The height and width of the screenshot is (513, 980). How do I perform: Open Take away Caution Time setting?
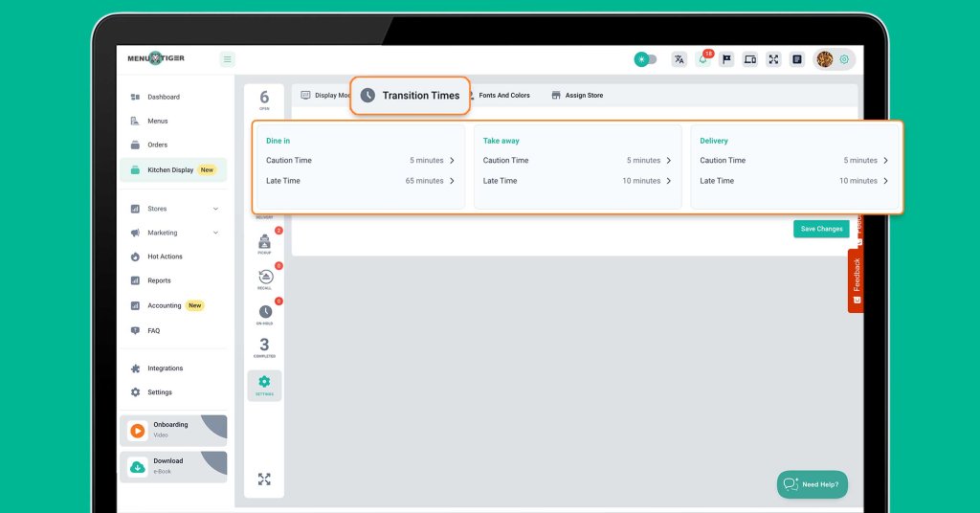point(668,161)
